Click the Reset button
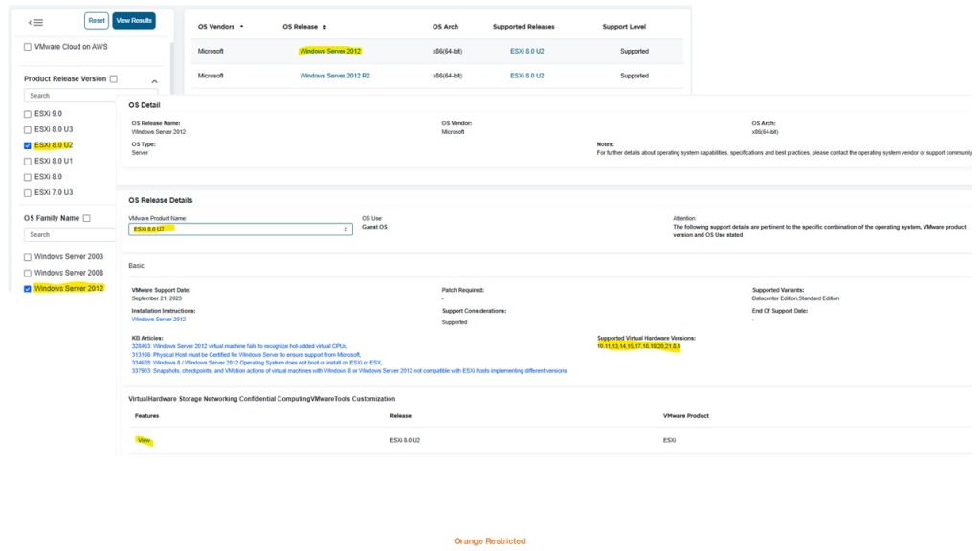 (x=97, y=21)
